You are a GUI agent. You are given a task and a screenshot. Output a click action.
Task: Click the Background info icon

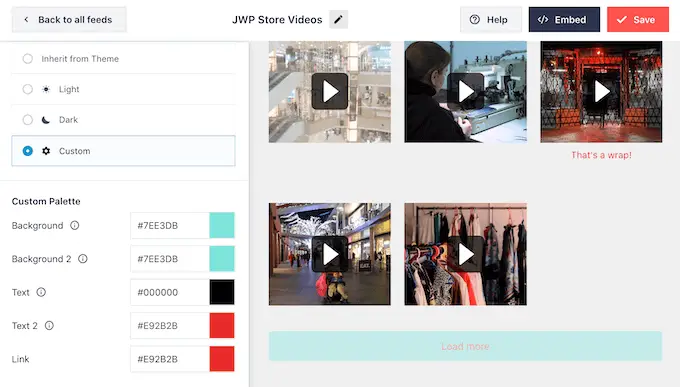point(75,225)
